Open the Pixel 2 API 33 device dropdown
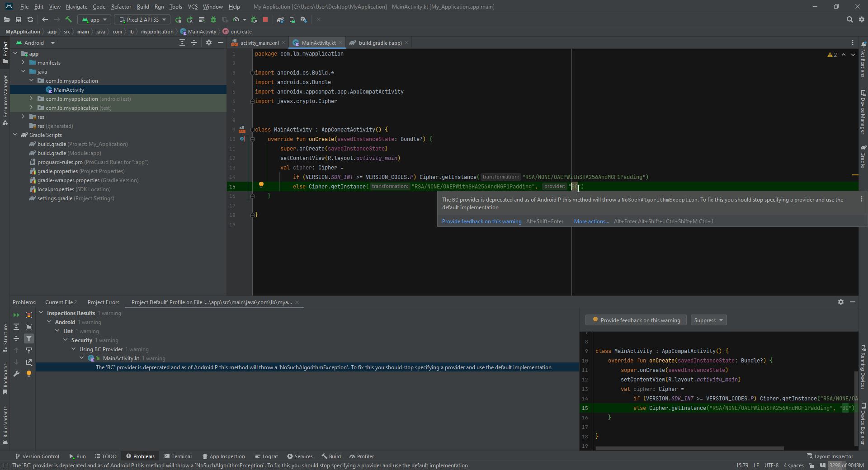Screen dimensions: 868x470 [x=142, y=19]
